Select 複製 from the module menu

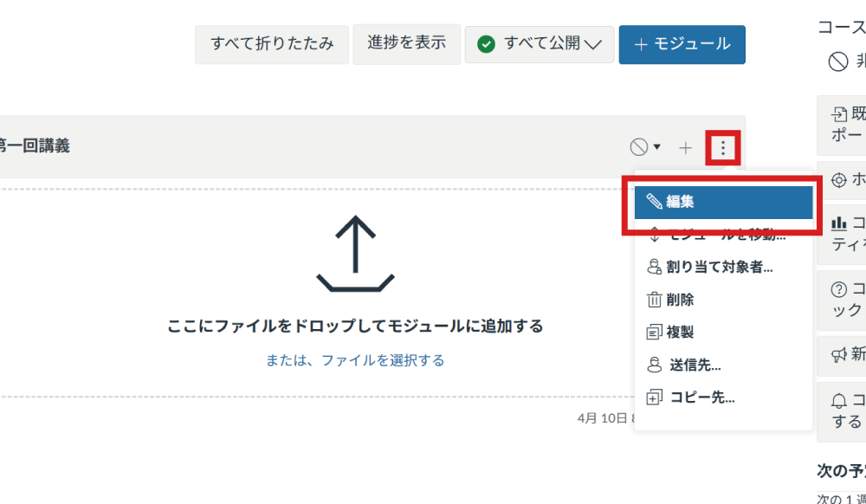(x=680, y=333)
